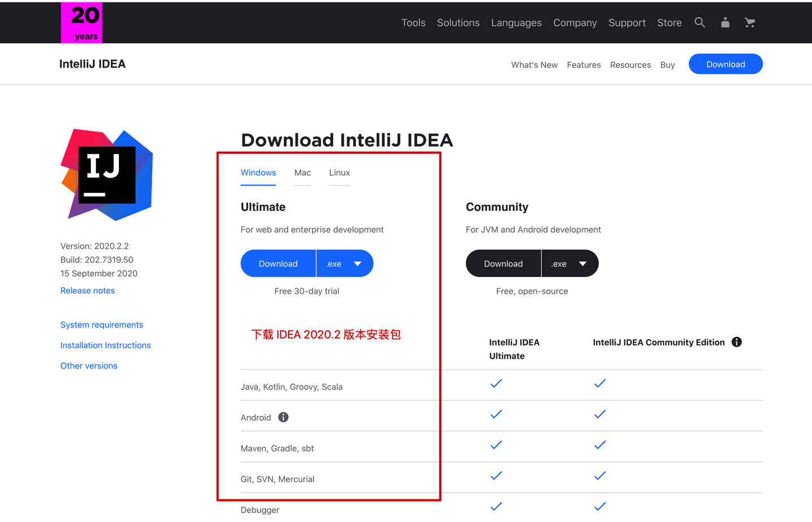
Task: Select the Windows platform tab
Action: pyautogui.click(x=258, y=172)
